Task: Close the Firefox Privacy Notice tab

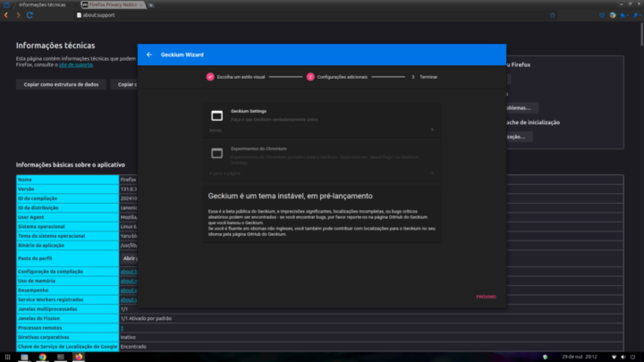Action: pos(141,5)
